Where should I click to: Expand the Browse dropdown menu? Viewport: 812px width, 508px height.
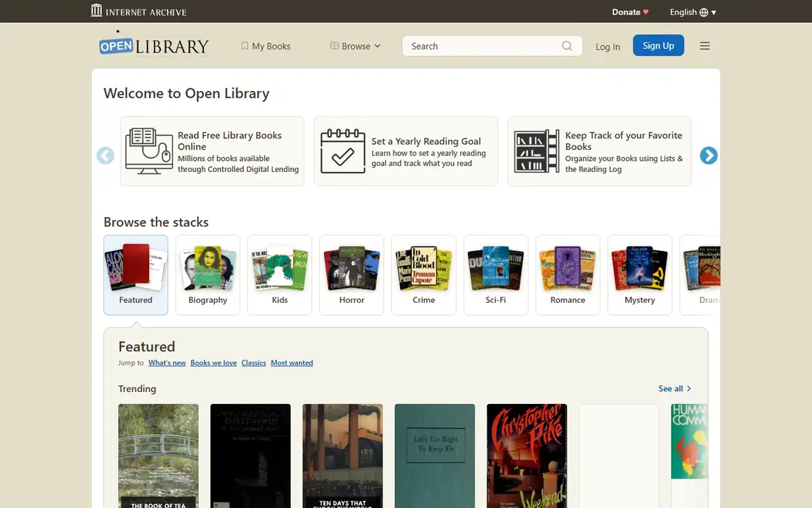355,46
